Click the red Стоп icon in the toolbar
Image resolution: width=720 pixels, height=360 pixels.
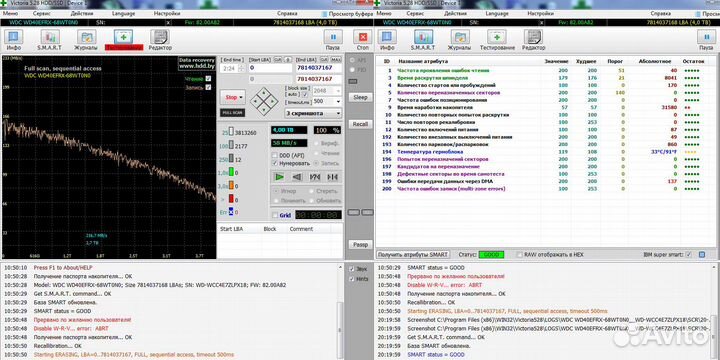[363, 38]
